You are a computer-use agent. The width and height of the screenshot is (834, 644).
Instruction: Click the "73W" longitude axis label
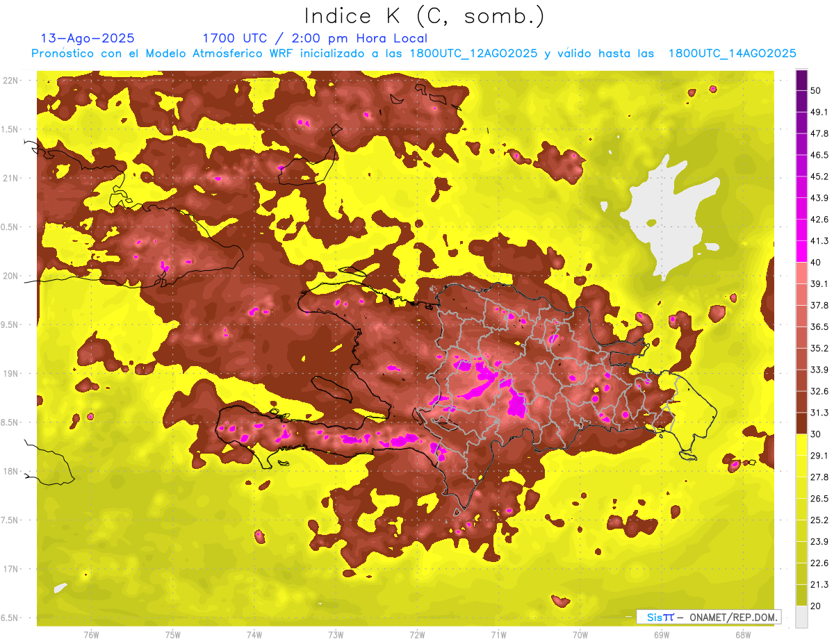(x=336, y=635)
